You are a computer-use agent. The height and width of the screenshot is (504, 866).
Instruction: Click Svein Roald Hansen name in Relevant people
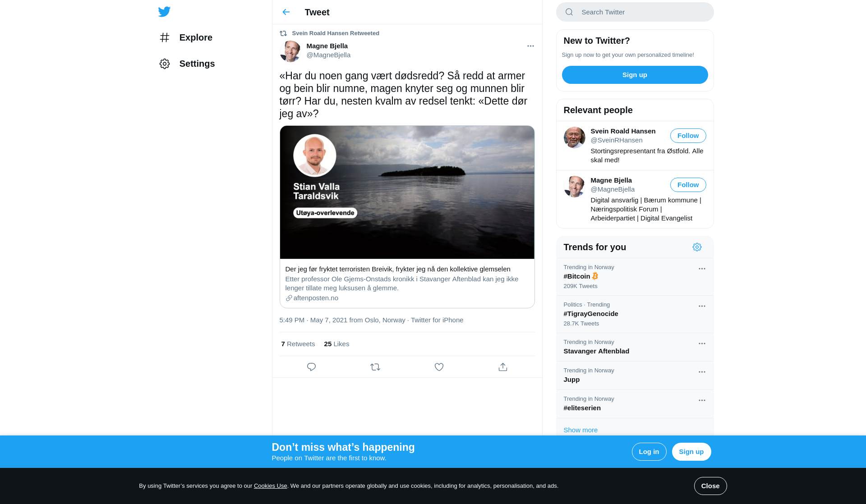(623, 131)
